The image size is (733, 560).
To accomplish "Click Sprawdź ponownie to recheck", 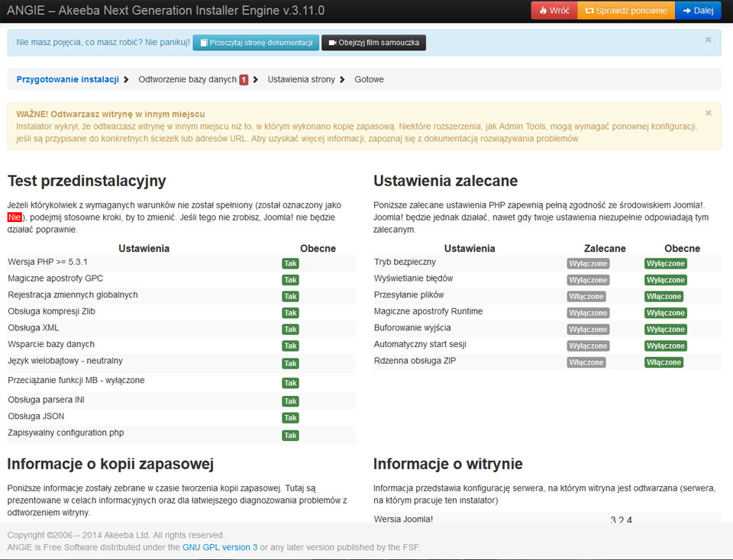I will pyautogui.click(x=626, y=11).
